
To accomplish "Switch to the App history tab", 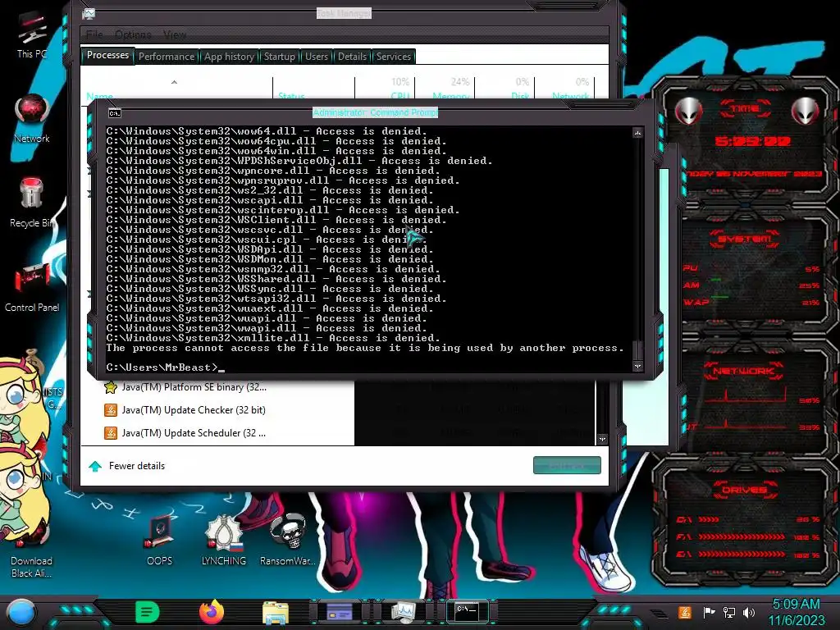I will click(x=230, y=57).
